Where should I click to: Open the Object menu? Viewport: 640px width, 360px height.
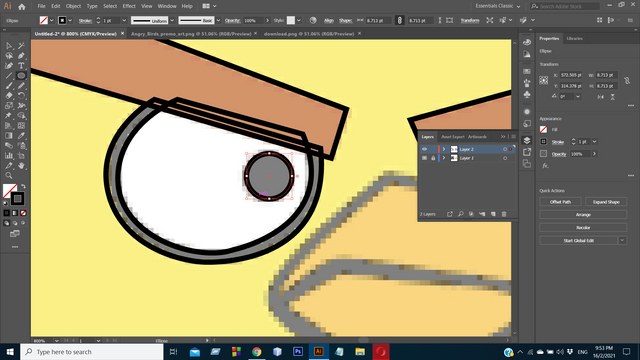(x=73, y=6)
